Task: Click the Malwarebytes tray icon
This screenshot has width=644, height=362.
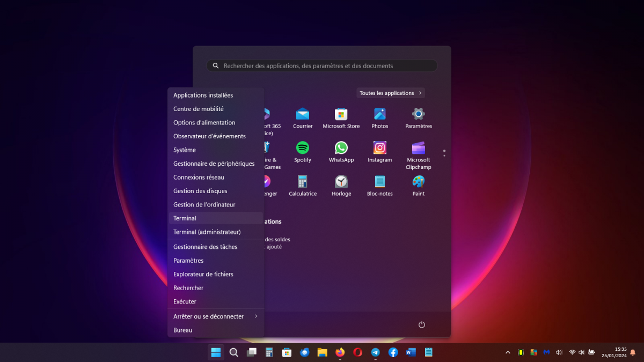Action: pos(546,352)
